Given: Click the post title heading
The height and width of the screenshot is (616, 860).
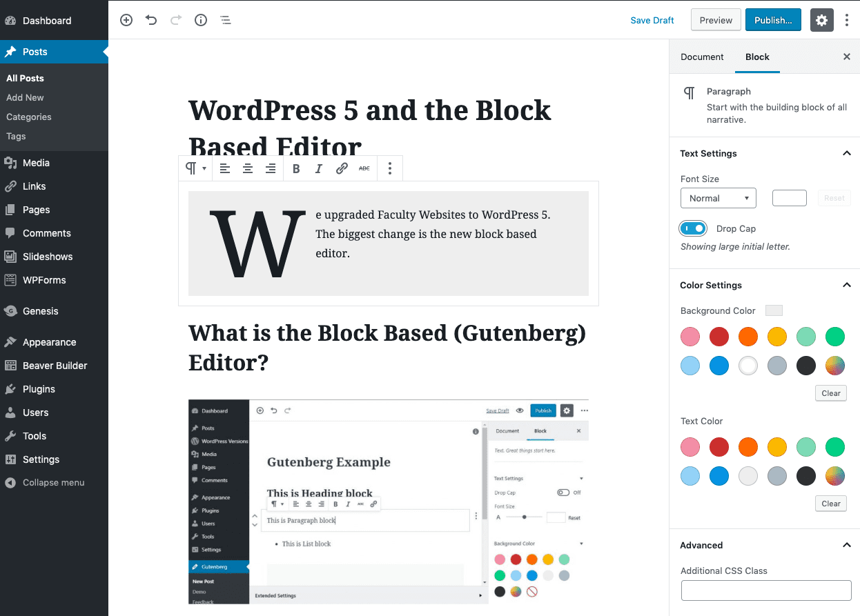Looking at the screenshot, I should (x=370, y=128).
